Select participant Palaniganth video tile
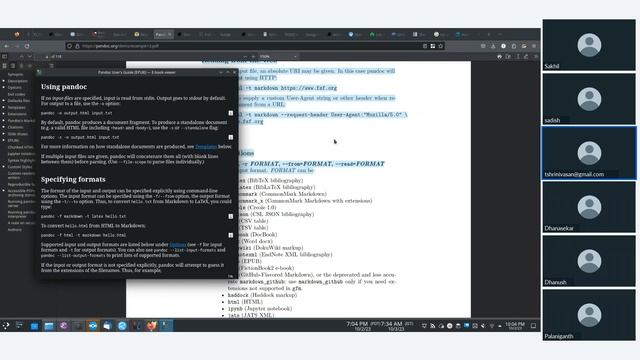This screenshot has width=640, height=360. [x=589, y=315]
